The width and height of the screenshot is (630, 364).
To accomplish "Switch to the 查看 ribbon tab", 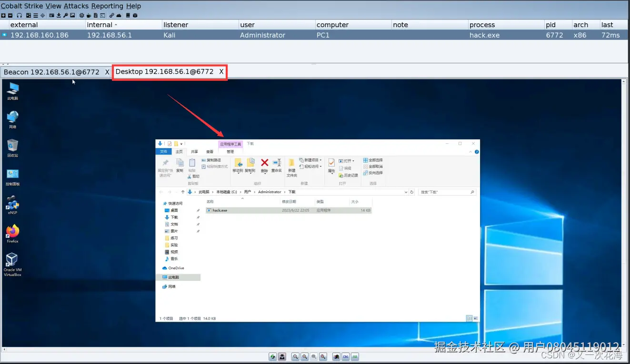I will click(210, 152).
